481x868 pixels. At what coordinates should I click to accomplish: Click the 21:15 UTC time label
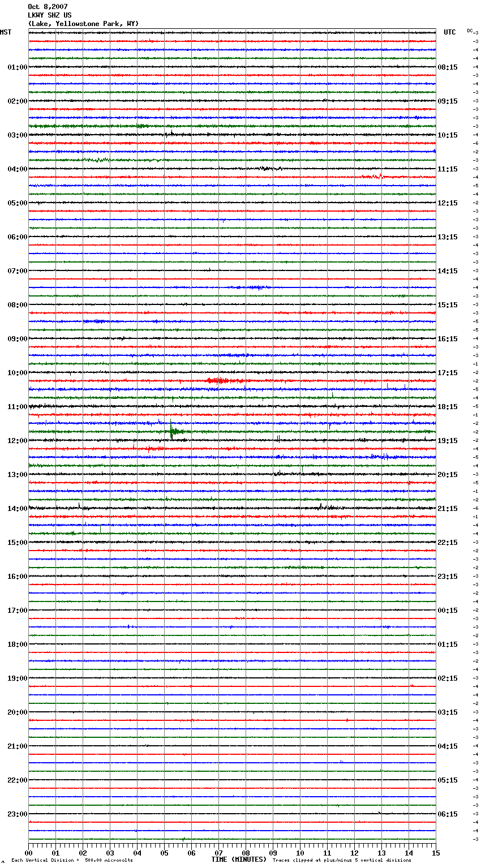pyautogui.click(x=448, y=509)
